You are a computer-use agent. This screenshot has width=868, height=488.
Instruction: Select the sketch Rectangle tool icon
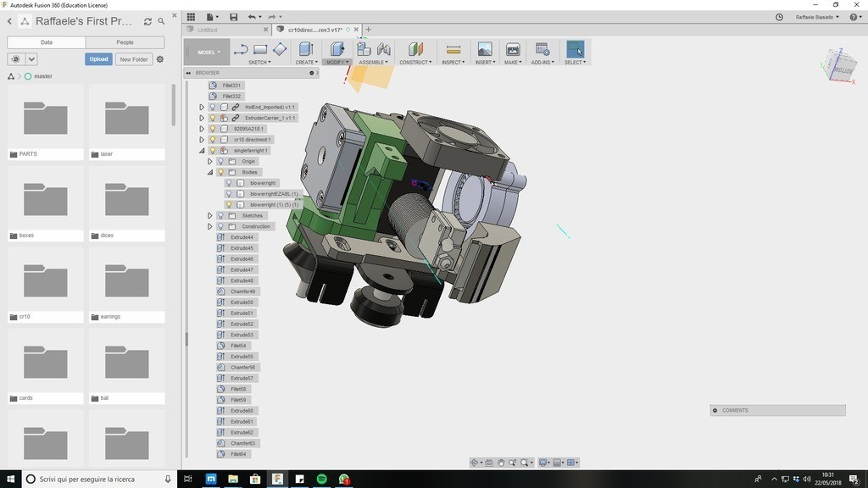pyautogui.click(x=260, y=49)
